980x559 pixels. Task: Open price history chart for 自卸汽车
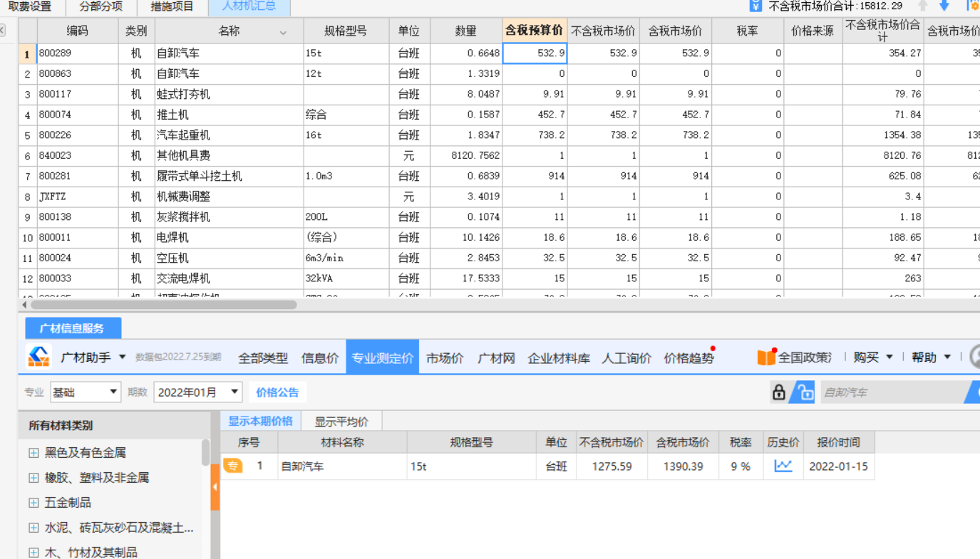click(783, 466)
